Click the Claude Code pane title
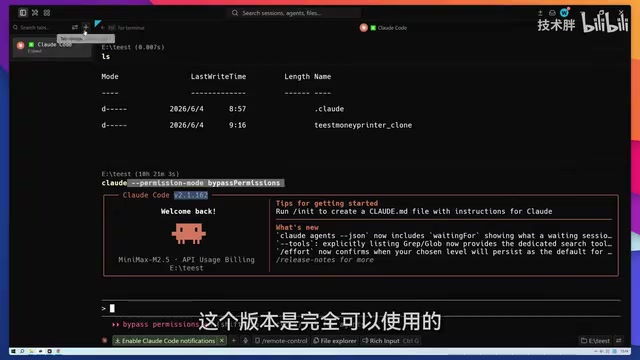The width and height of the screenshot is (640, 360). (x=392, y=28)
